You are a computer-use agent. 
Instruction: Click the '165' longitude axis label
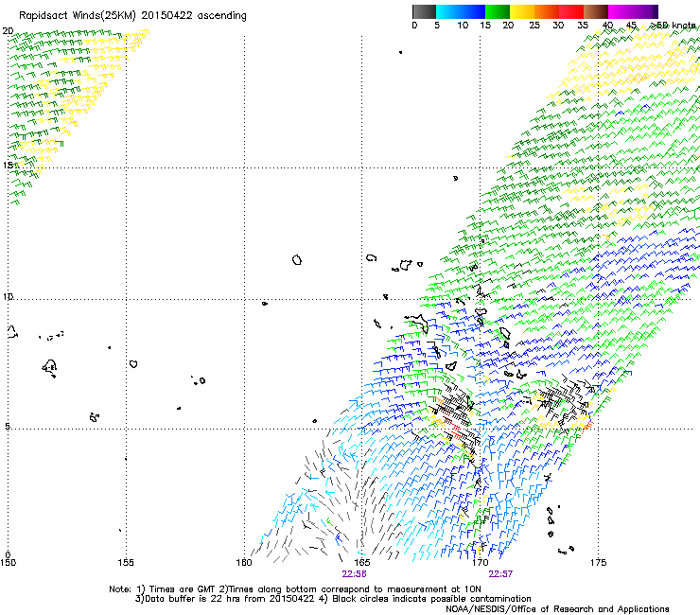coord(362,562)
